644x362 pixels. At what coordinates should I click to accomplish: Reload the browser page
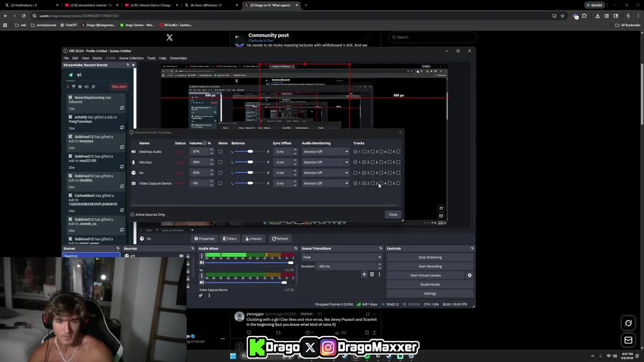[23, 16]
